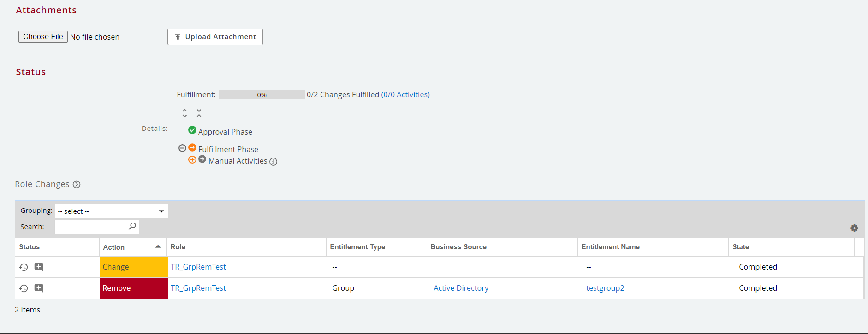Click the history icon in the Remove row

coord(24,288)
